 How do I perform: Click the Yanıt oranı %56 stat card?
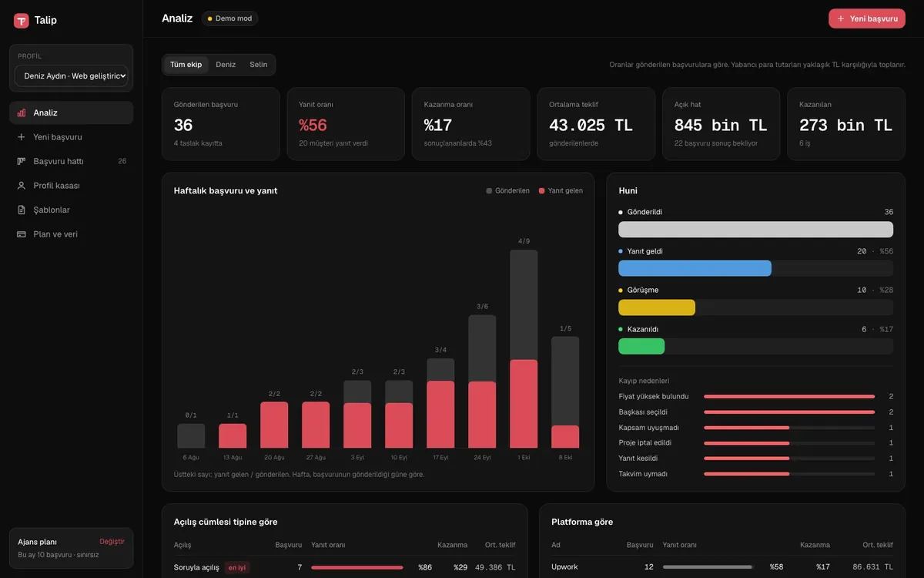346,124
